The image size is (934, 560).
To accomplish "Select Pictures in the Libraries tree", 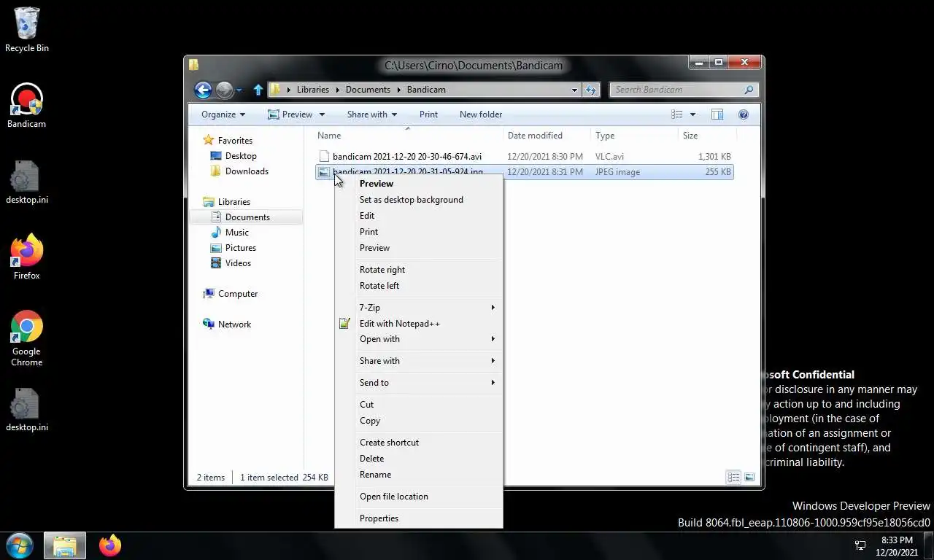I will pos(240,248).
